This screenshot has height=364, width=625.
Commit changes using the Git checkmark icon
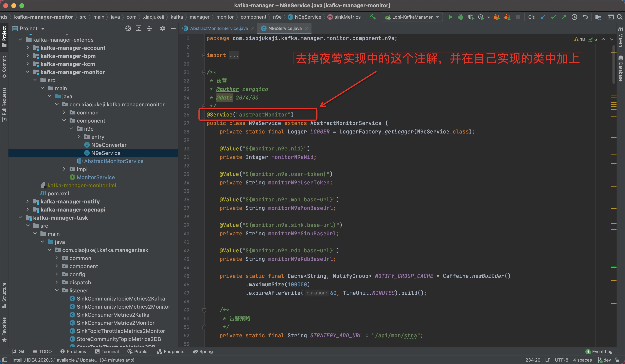(553, 17)
